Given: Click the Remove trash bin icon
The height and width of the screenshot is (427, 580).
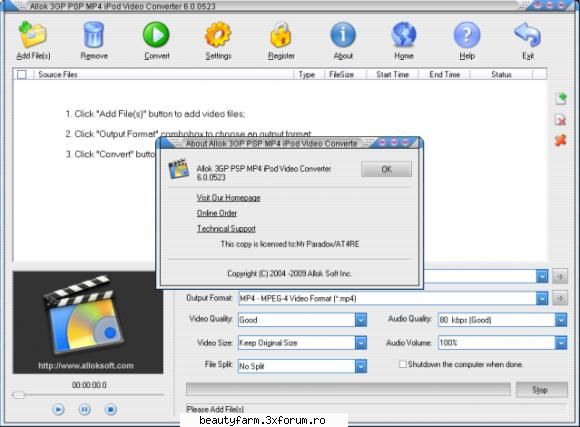Looking at the screenshot, I should pyautogui.click(x=94, y=34).
